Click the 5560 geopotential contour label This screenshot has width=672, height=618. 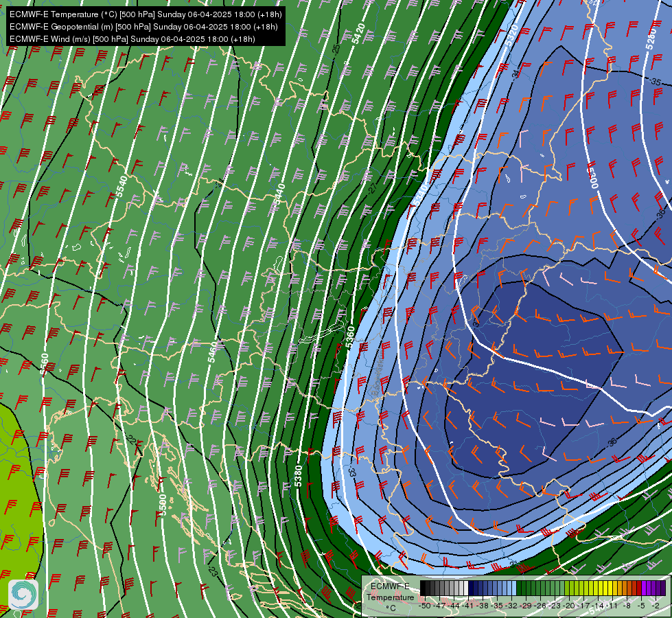point(45,364)
